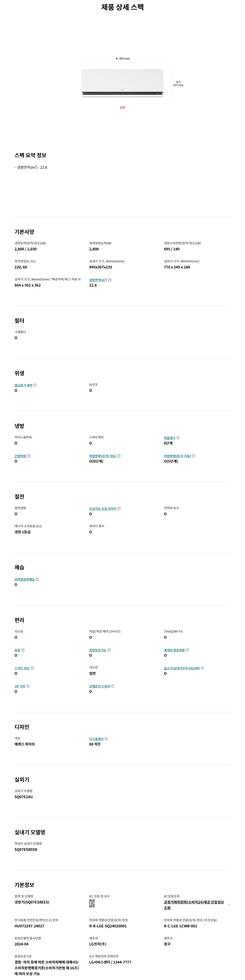Select the 정면 view label
Screen dimensions: 245x980
point(122,108)
